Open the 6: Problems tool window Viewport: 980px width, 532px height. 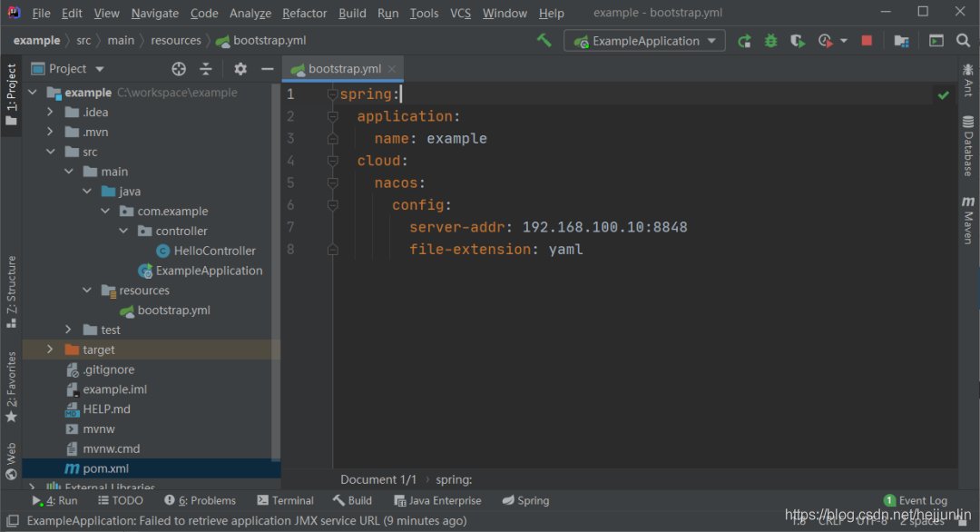click(200, 501)
